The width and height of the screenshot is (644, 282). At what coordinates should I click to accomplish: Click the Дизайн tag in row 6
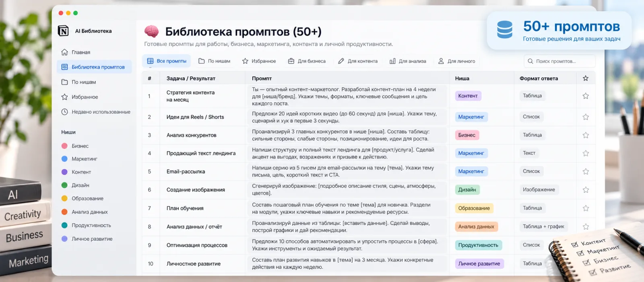point(467,190)
